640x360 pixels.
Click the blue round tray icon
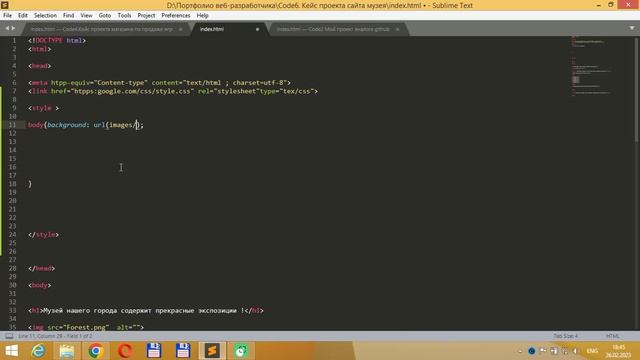coord(531,351)
